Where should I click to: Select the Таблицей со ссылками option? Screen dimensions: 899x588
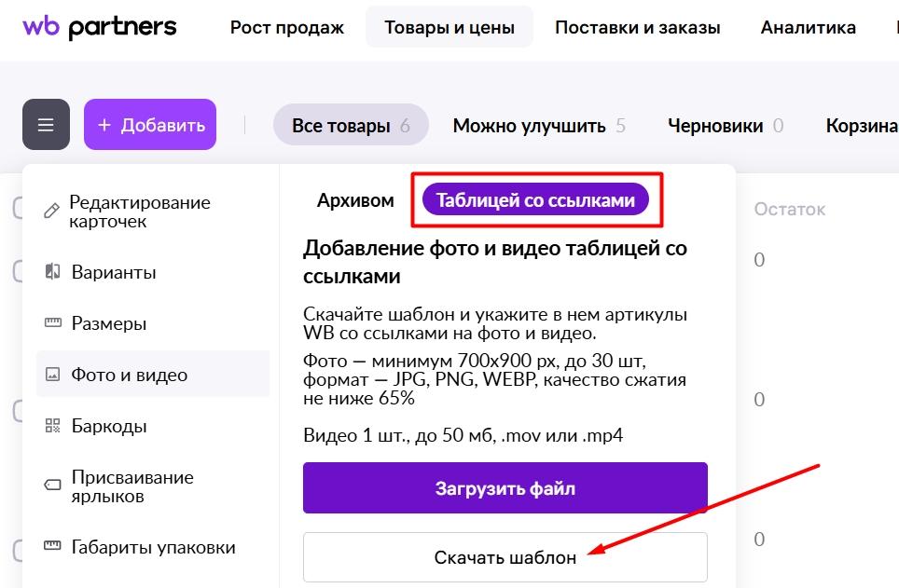pyautogui.click(x=535, y=200)
